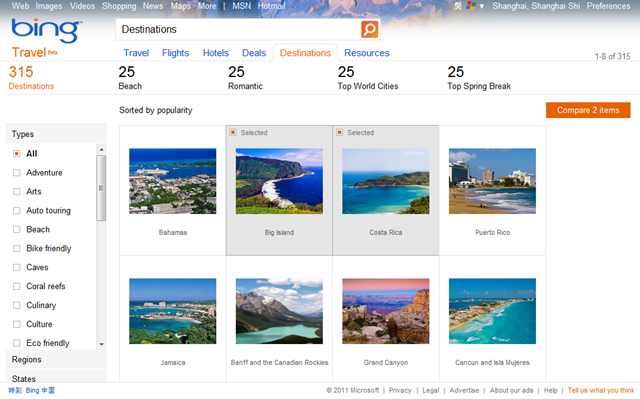Toggle the All types checkbox

[17, 154]
